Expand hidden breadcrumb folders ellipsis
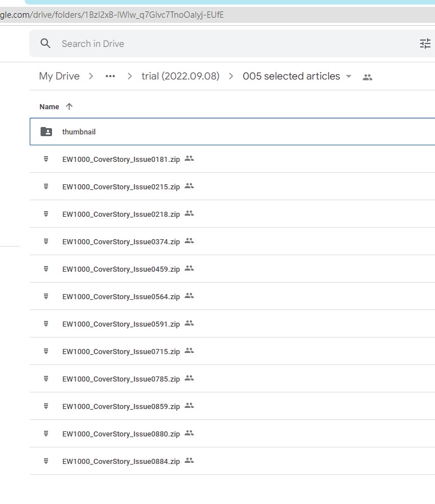This screenshot has width=435, height=504. pos(110,77)
